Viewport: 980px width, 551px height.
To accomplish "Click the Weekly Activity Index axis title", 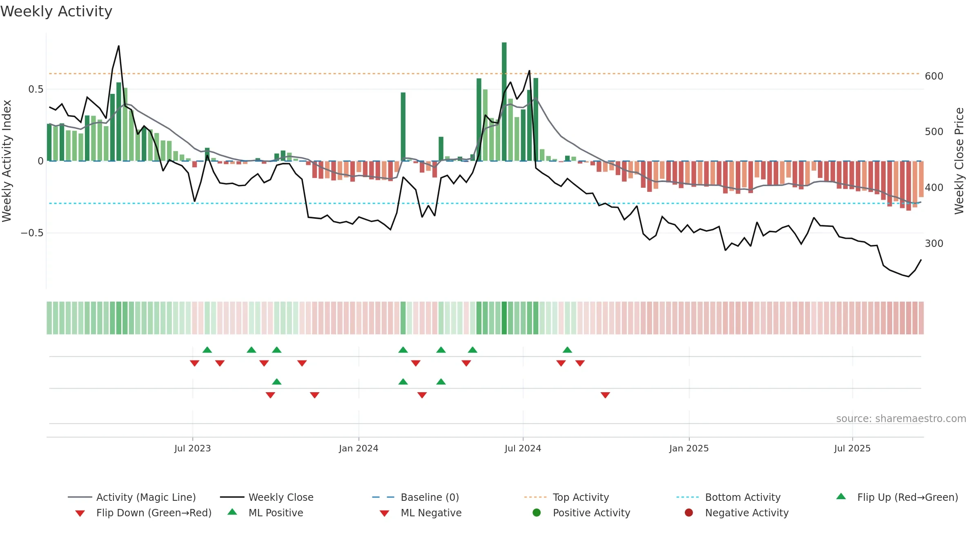I will pyautogui.click(x=7, y=161).
